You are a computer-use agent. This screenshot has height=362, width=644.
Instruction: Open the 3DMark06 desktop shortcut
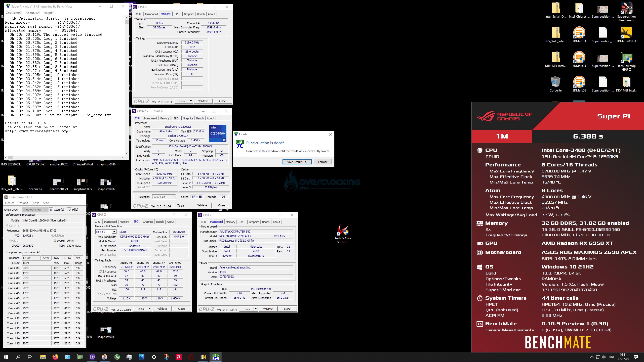click(579, 84)
